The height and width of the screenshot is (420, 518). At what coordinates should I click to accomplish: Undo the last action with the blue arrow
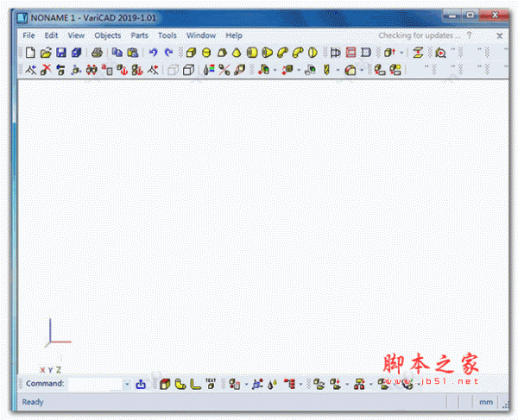click(153, 53)
